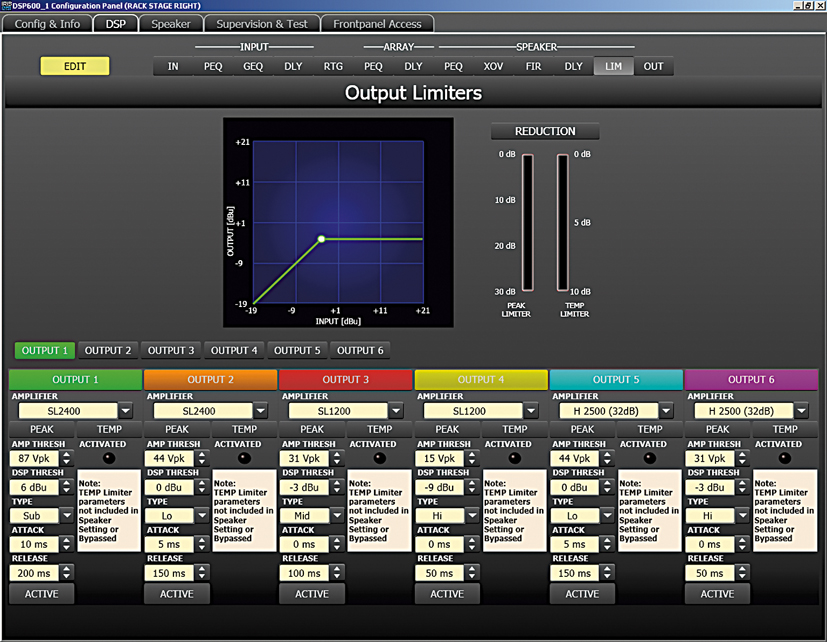Open the OUT block

(x=653, y=66)
